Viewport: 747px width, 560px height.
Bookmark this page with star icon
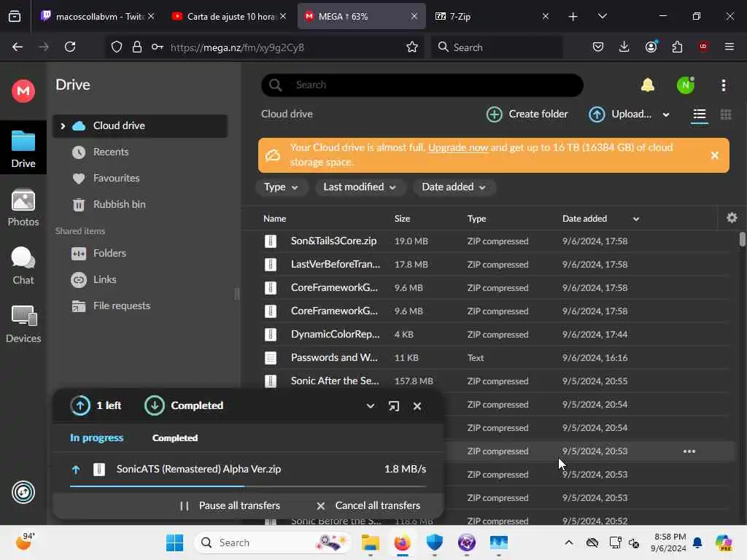tap(412, 47)
